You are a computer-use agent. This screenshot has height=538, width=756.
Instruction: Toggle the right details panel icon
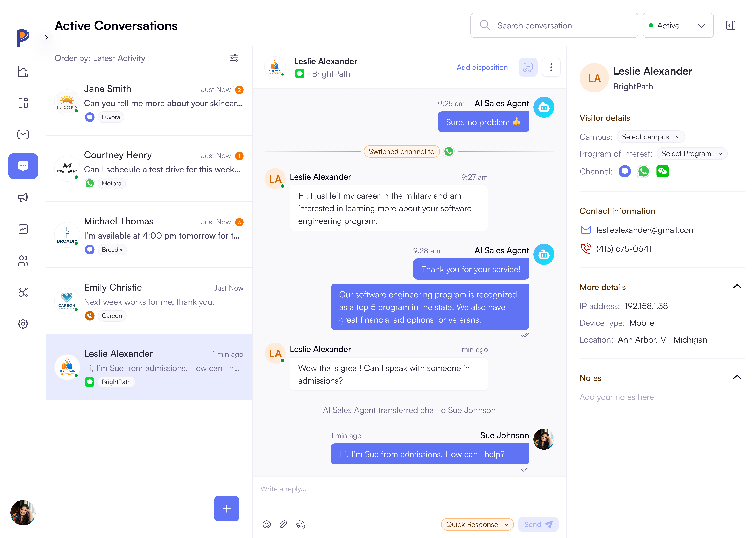point(731,25)
